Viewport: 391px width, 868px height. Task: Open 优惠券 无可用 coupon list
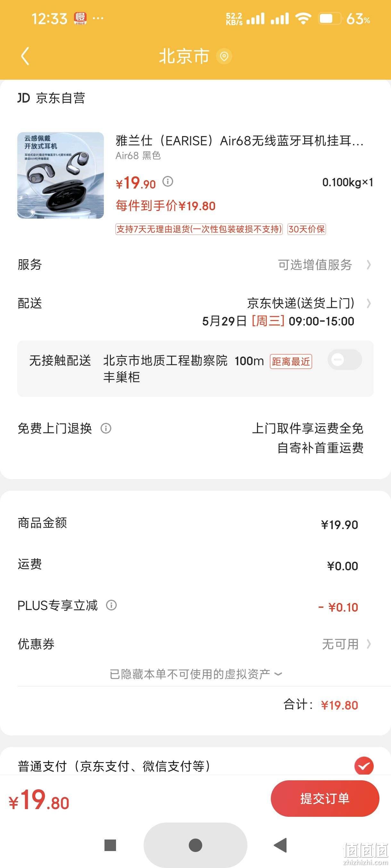click(x=346, y=644)
